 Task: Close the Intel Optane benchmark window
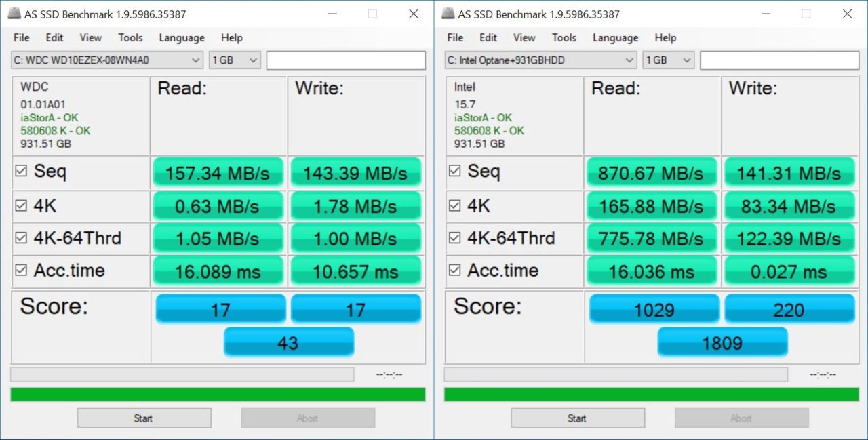point(847,14)
